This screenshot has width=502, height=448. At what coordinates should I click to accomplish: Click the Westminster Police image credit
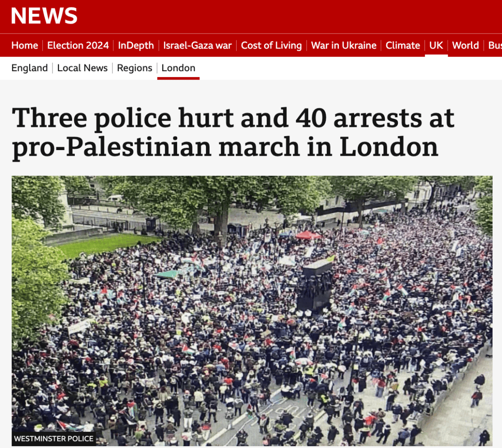pyautogui.click(x=54, y=438)
